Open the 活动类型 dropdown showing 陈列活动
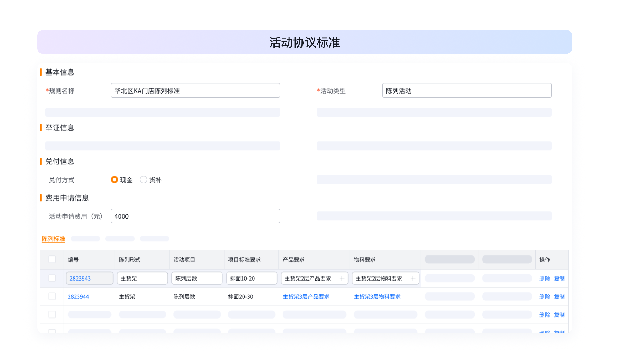 point(467,91)
